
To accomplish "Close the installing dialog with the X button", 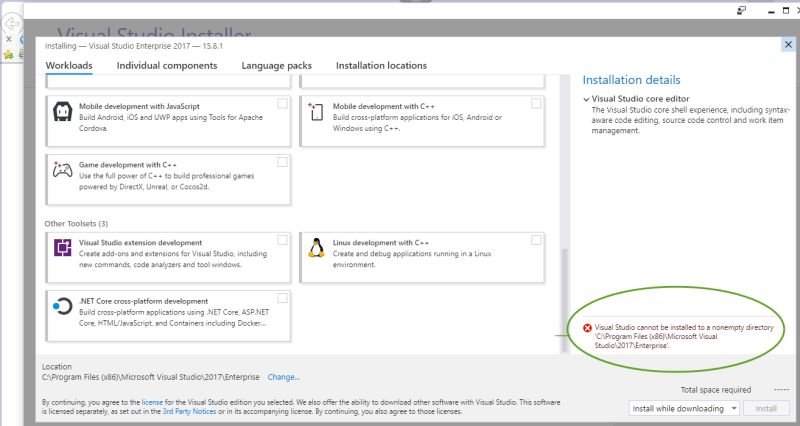I will click(788, 45).
